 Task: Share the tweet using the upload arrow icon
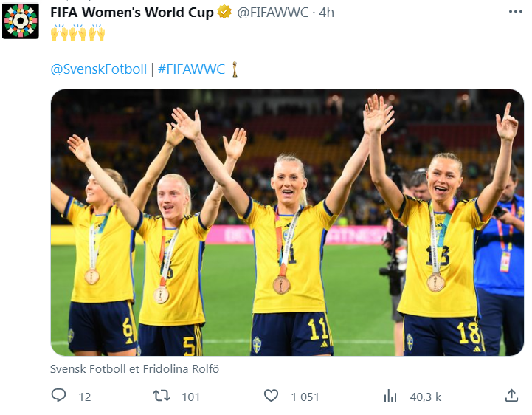tap(511, 396)
